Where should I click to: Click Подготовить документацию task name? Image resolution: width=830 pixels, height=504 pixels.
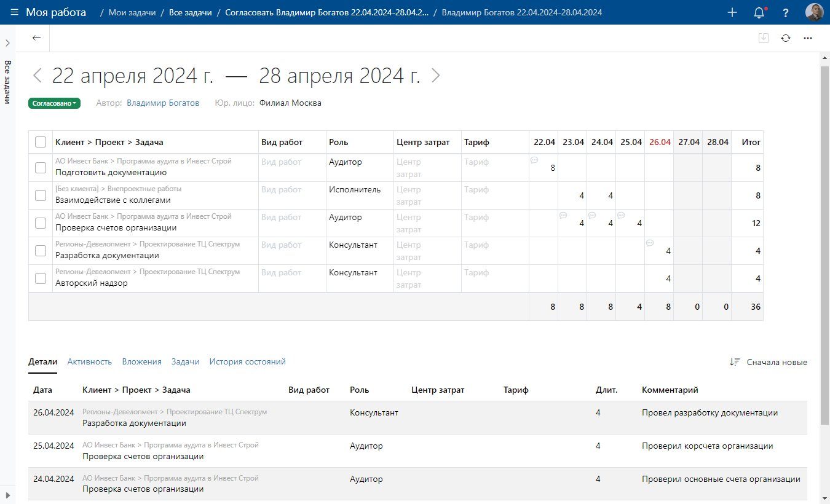[x=111, y=173]
